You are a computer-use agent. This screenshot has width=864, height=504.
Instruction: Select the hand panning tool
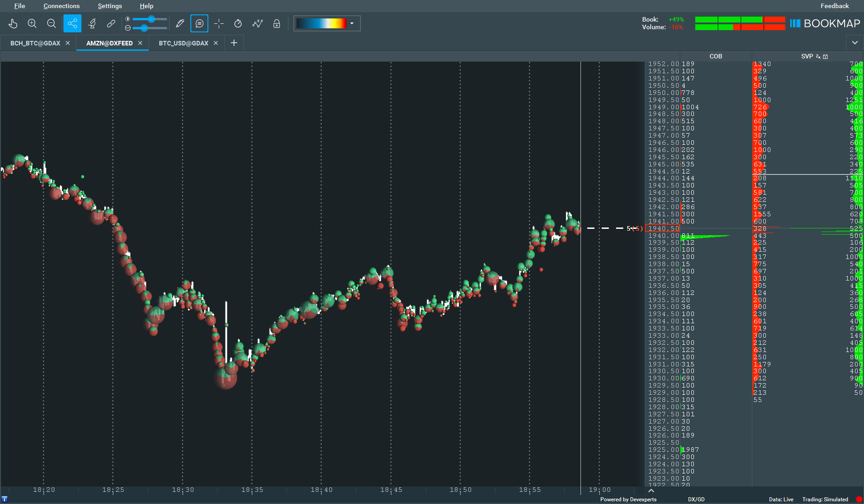(13, 23)
